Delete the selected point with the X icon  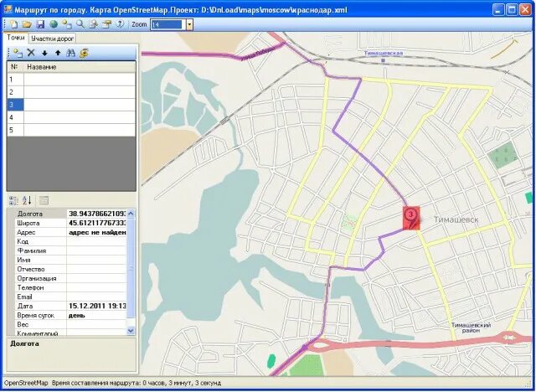click(31, 53)
